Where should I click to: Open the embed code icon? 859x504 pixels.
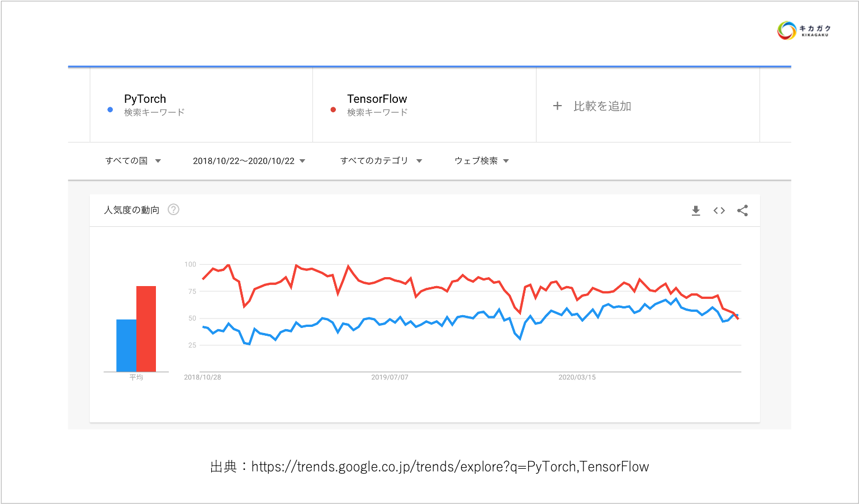point(719,211)
